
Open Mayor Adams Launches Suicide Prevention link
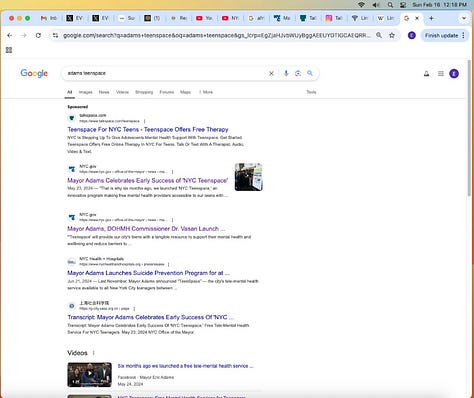[149, 273]
